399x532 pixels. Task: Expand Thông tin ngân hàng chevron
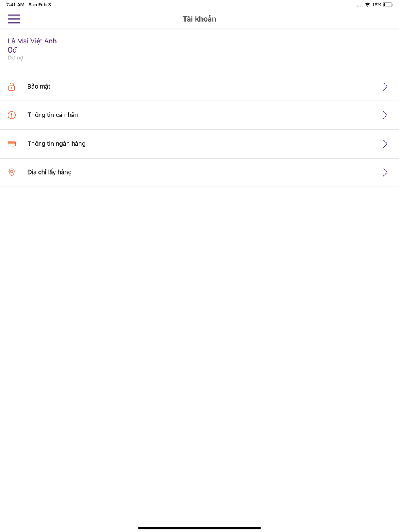coord(385,144)
